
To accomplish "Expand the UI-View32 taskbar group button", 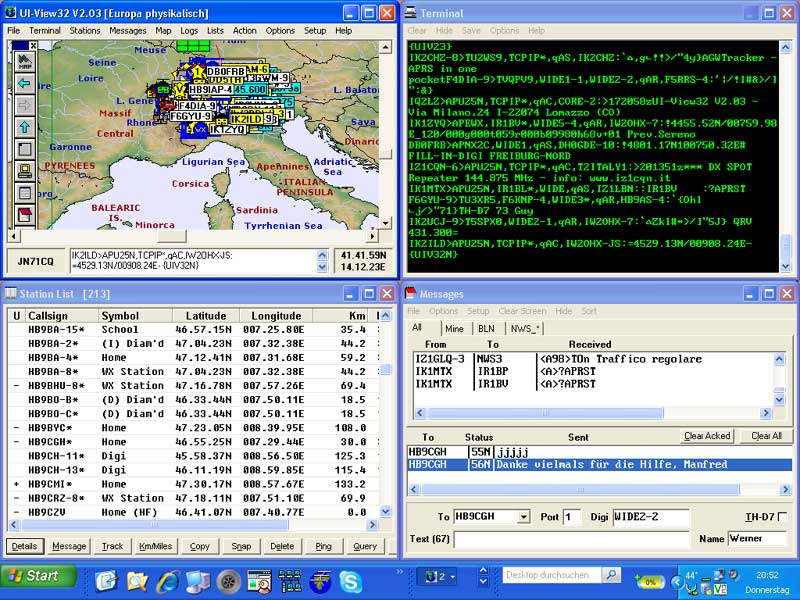I will tap(439, 577).
